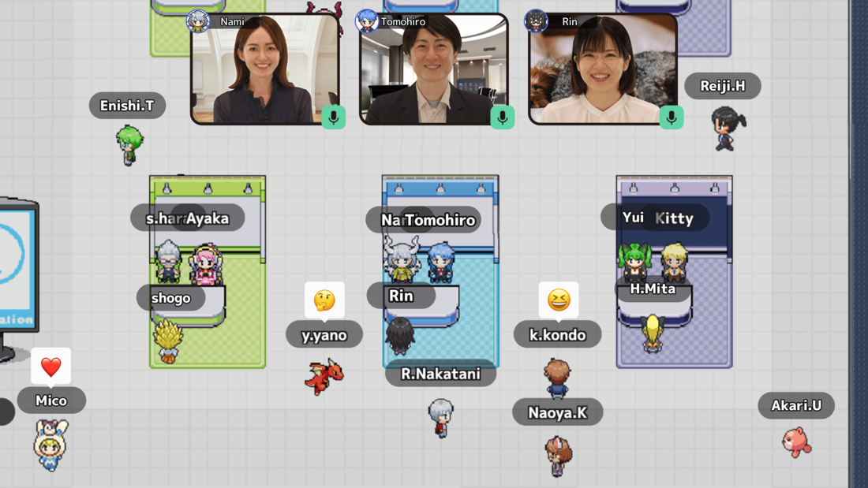Select Tomohiro's blue-haired avatar at desk

point(441,263)
